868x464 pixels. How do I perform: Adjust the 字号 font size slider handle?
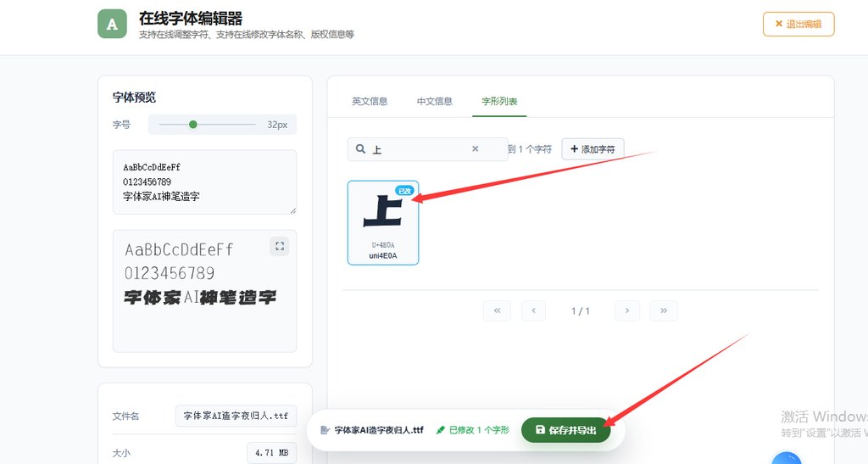192,125
